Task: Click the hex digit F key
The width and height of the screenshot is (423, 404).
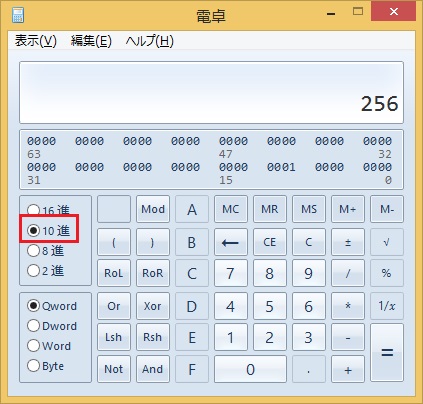Action: tap(192, 369)
